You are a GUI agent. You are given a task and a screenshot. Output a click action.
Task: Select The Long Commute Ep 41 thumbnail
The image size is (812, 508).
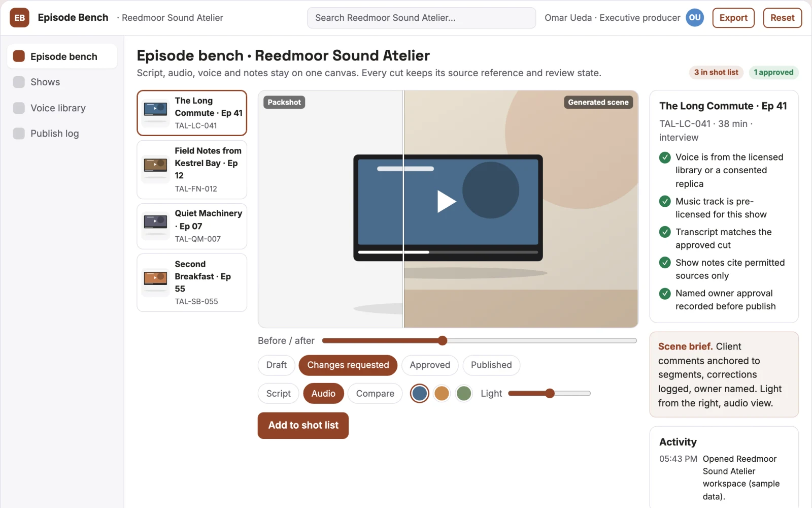pos(155,113)
